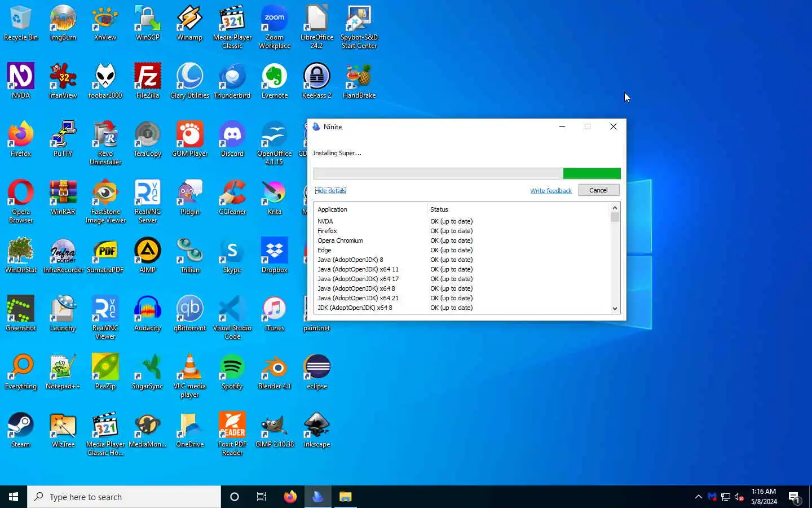Select the Visual Studio Code icon

tap(232, 317)
